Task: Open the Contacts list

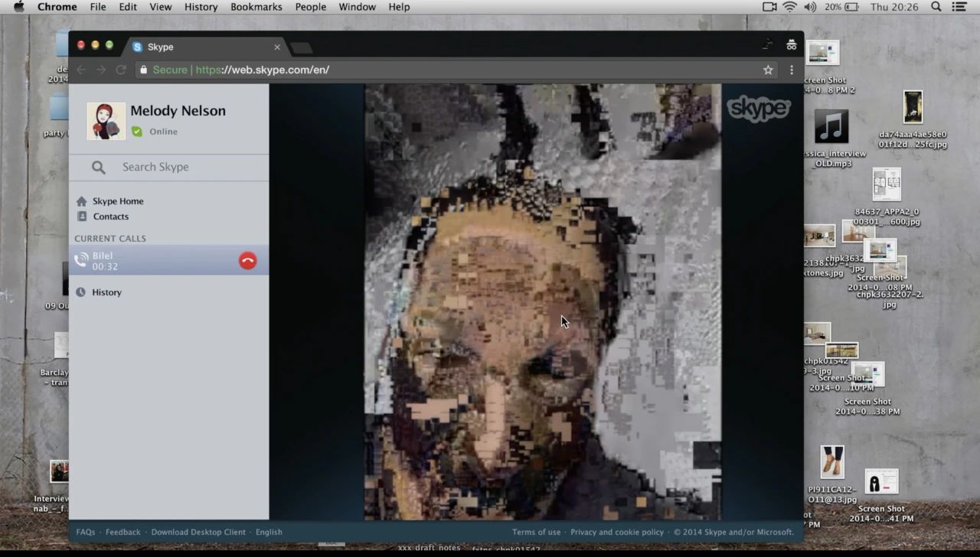Action: [110, 217]
